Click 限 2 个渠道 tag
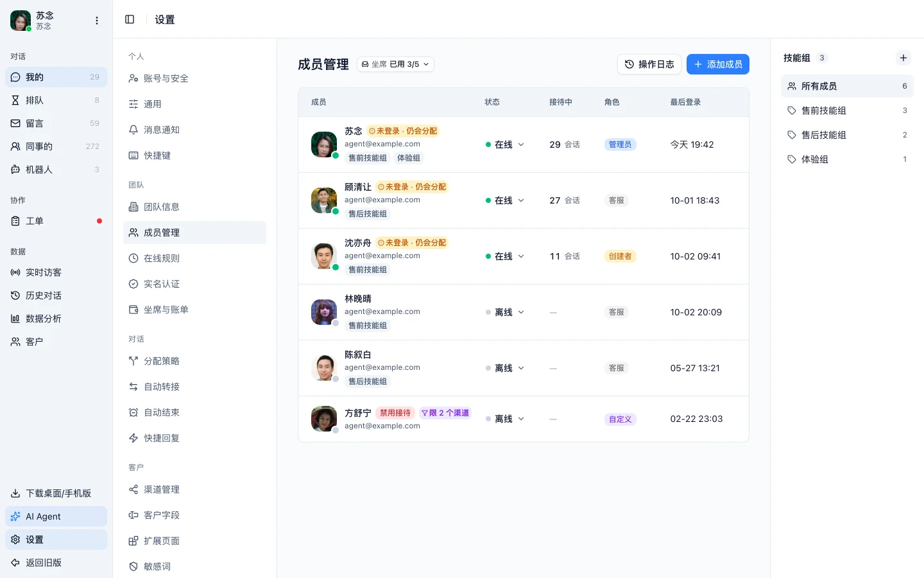Image resolution: width=924 pixels, height=578 pixels. (445, 413)
